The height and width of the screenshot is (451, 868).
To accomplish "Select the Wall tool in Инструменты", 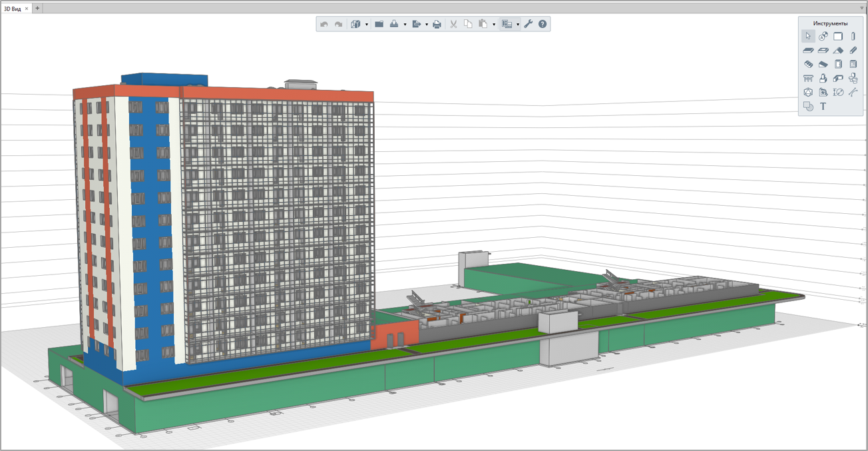I will tap(838, 37).
